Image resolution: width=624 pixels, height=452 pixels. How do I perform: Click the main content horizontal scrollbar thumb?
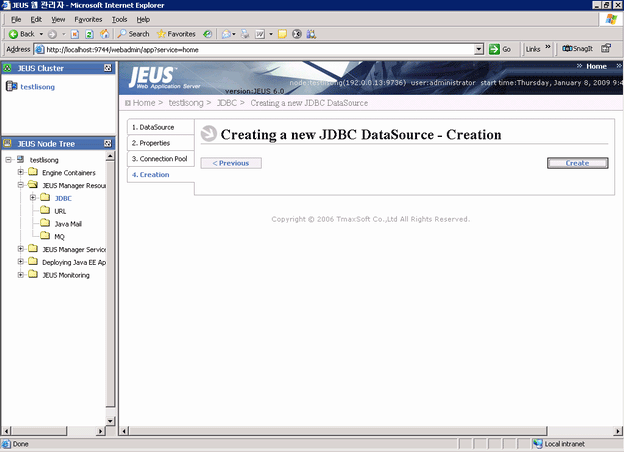point(338,431)
